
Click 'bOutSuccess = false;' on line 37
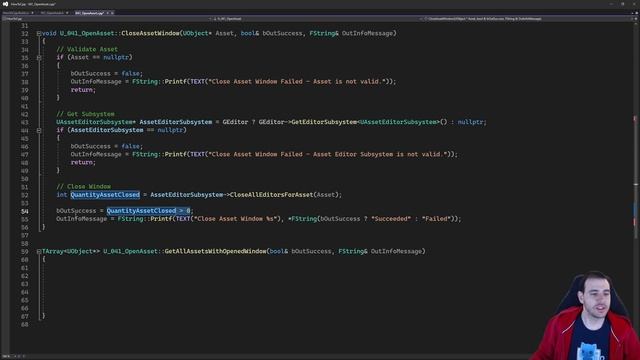(x=107, y=73)
